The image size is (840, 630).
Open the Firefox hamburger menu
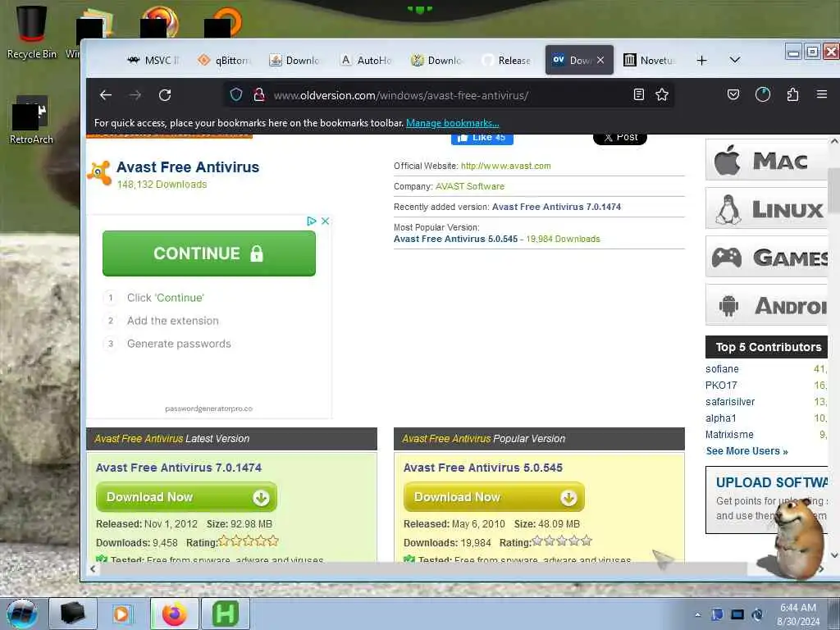coord(822,94)
